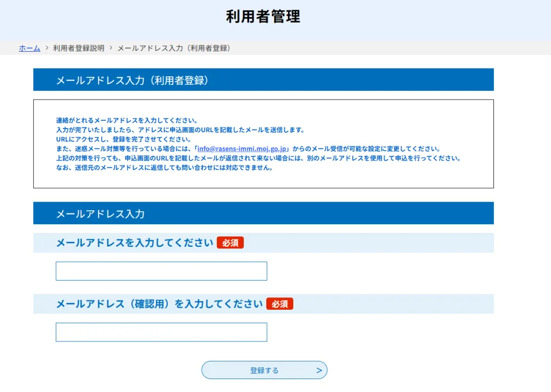Click the メールアドレス入力（利用者登録） blue header
The height and width of the screenshot is (392, 551).
click(x=135, y=79)
